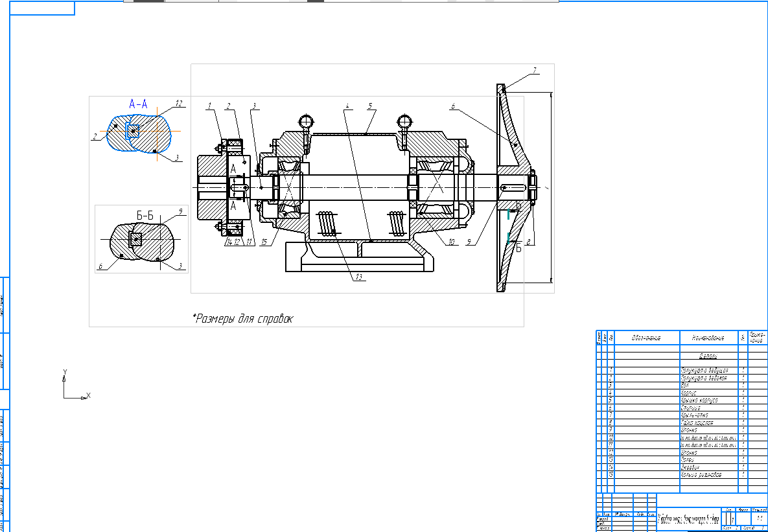Image resolution: width=768 pixels, height=532 pixels.
Task: Click the right lifting eye bolt on housing
Action: pos(404,121)
